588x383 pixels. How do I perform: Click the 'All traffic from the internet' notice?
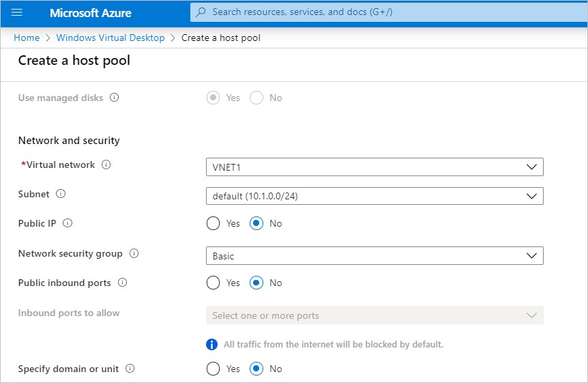pyautogui.click(x=334, y=344)
